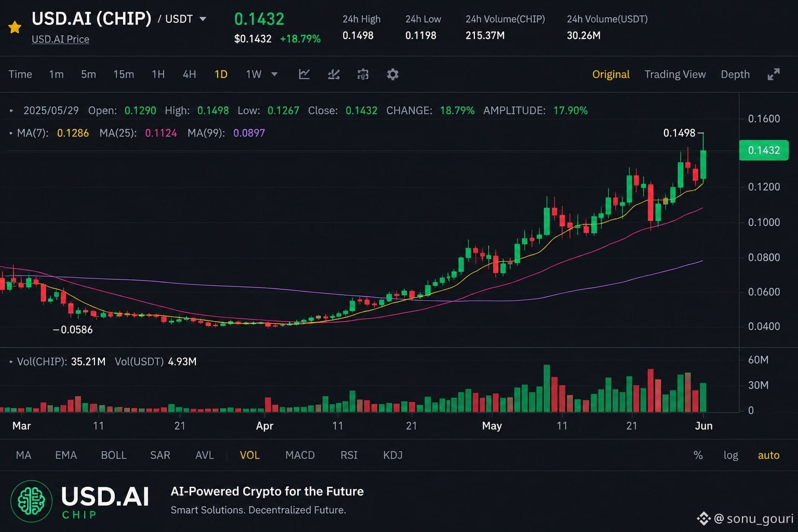Click the USD.AI brain logo
This screenshot has width=798, height=532.
[32, 501]
